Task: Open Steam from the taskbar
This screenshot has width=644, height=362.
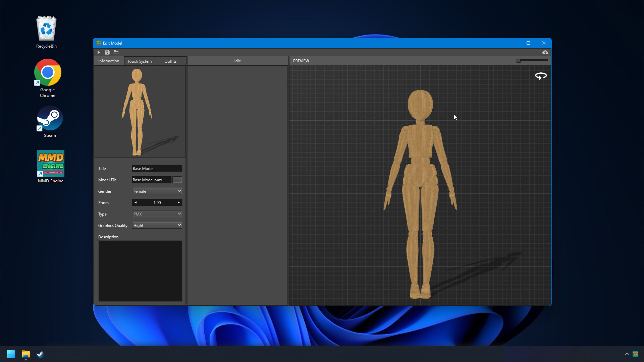Action: pyautogui.click(x=40, y=354)
